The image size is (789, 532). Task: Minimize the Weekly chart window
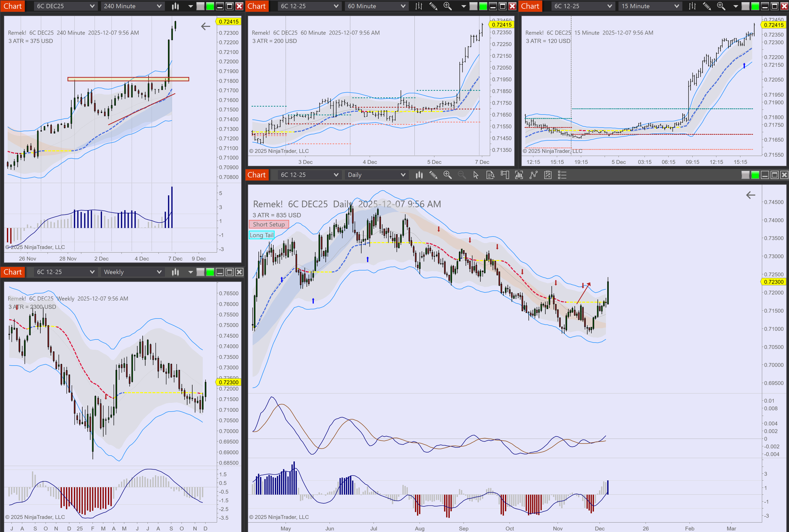pyautogui.click(x=220, y=272)
